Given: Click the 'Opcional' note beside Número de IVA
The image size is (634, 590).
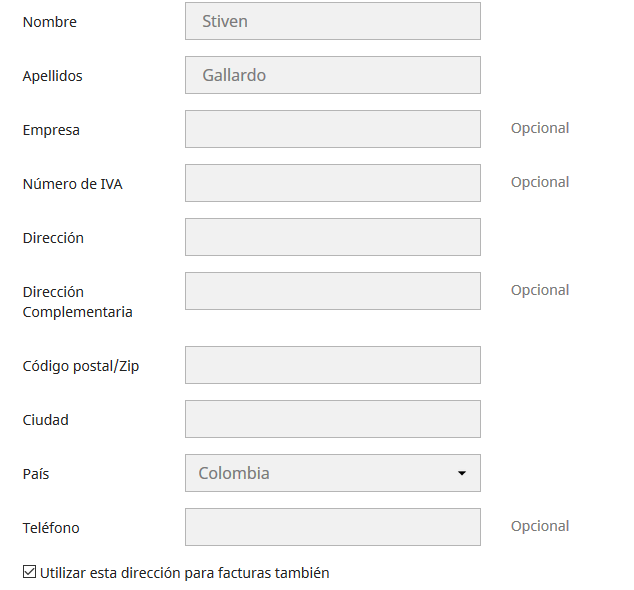Looking at the screenshot, I should point(540,182).
